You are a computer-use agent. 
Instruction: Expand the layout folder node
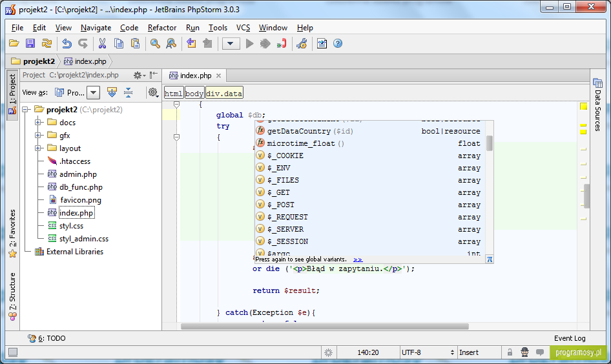[x=38, y=148]
